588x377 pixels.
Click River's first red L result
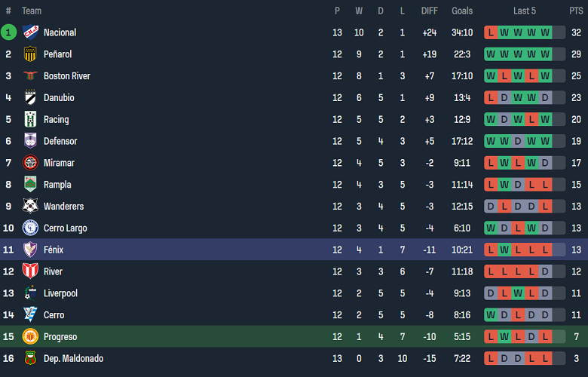tap(491, 271)
